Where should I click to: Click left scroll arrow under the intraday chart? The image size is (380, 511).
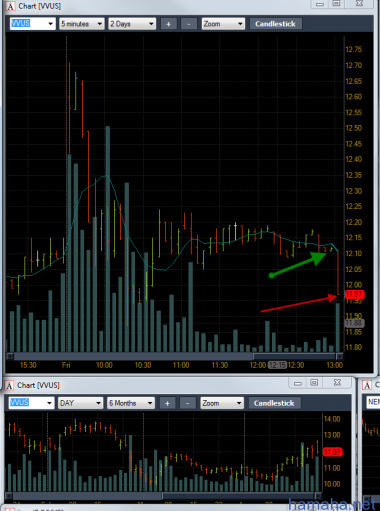coord(10,356)
